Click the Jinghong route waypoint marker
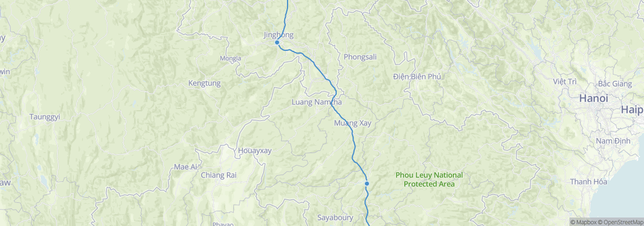The width and height of the screenshot is (644, 226). (x=277, y=42)
